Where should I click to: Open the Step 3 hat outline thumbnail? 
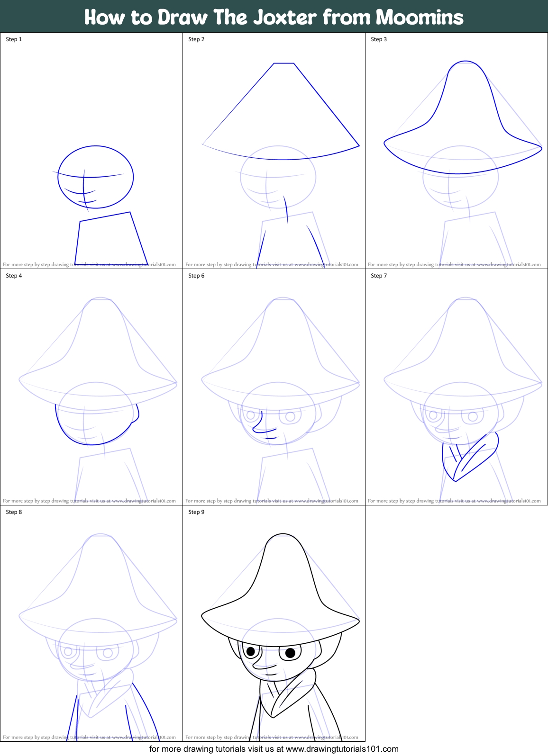(x=457, y=151)
